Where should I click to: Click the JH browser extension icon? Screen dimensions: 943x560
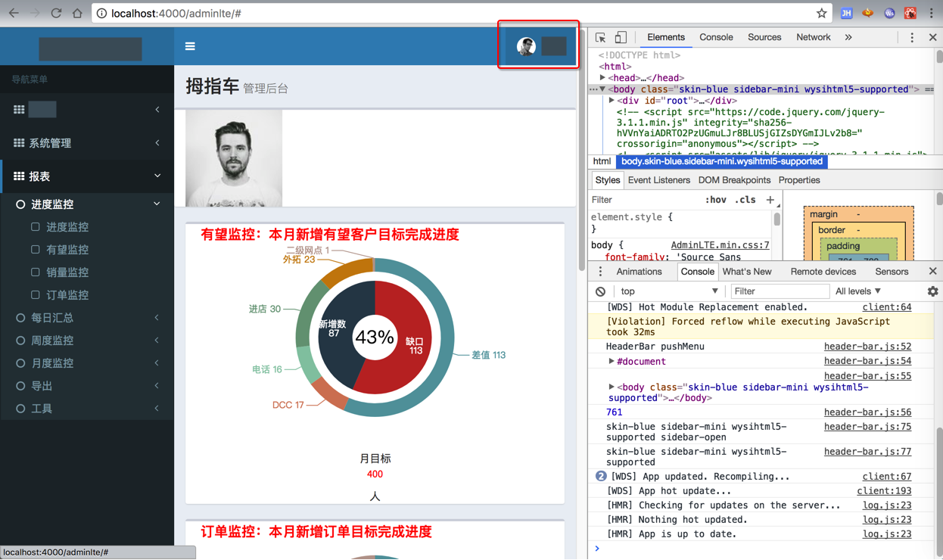pyautogui.click(x=846, y=13)
